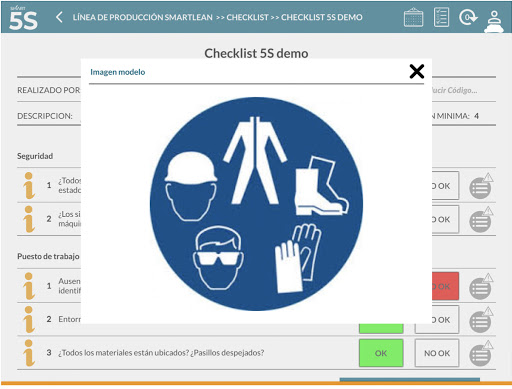Add incident note for Puesto de trabajo item 3
The image size is (512, 389).
pyautogui.click(x=481, y=353)
